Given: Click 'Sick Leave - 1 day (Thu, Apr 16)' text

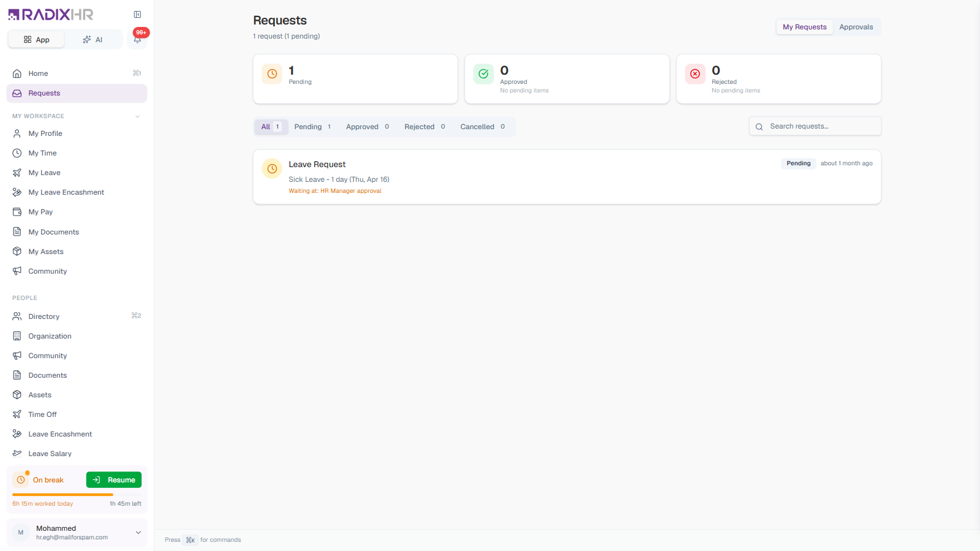Looking at the screenshot, I should 339,179.
